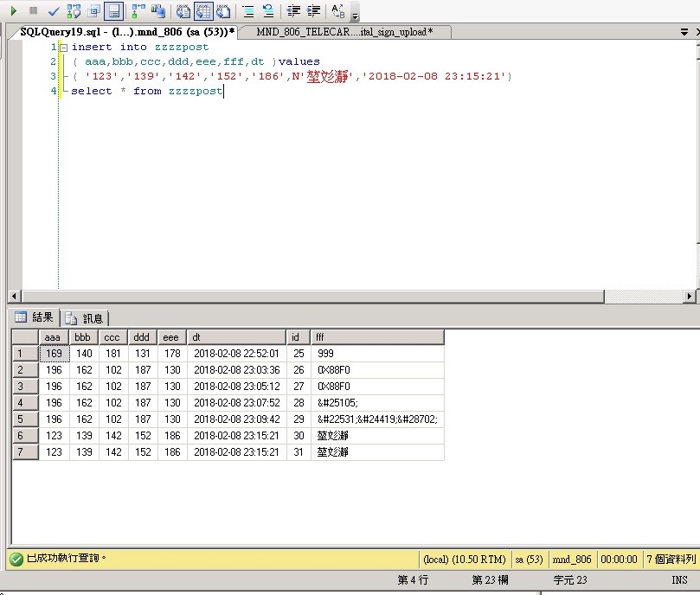Click the dt cell 2018-02-08 22:52:01
The width and height of the screenshot is (700, 595).
tap(236, 354)
